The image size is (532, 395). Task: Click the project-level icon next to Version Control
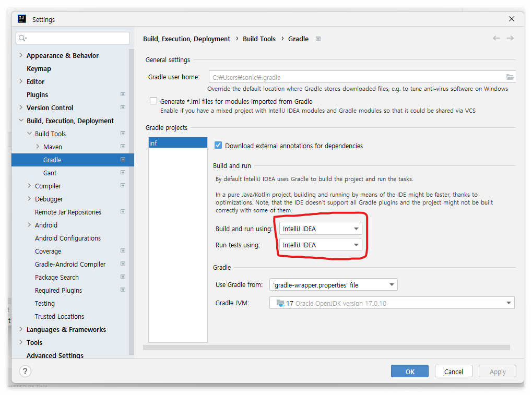(123, 107)
